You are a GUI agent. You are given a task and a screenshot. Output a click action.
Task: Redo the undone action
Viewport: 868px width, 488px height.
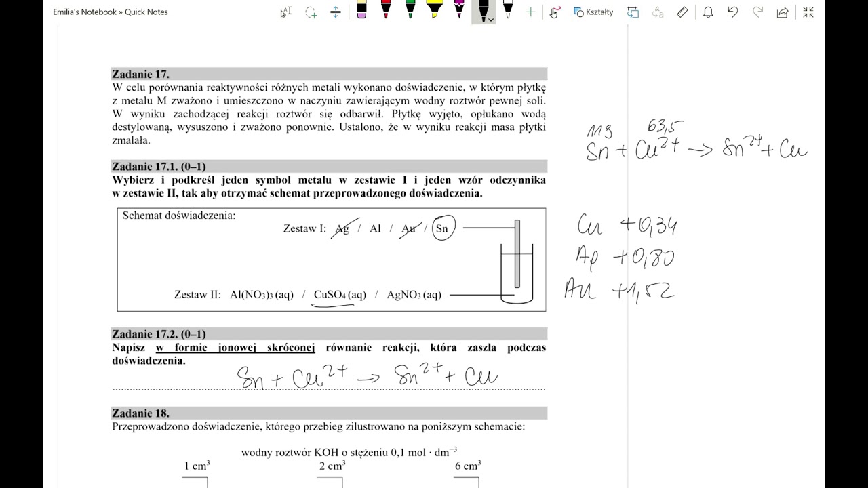[x=757, y=12]
